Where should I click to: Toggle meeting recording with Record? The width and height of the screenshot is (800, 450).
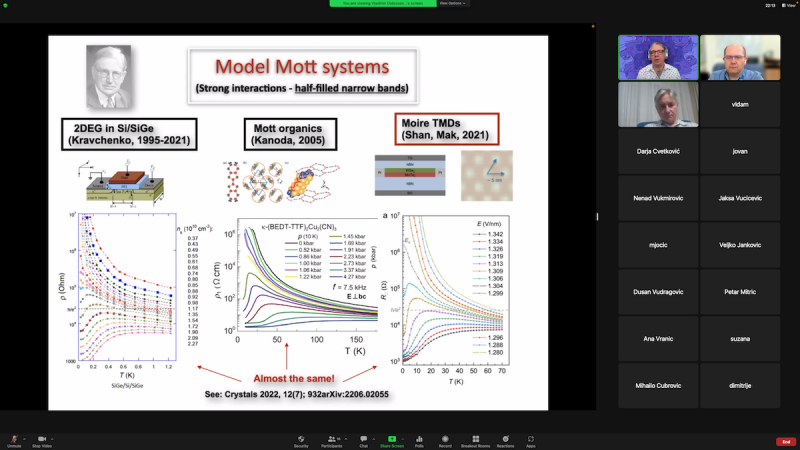click(x=445, y=438)
